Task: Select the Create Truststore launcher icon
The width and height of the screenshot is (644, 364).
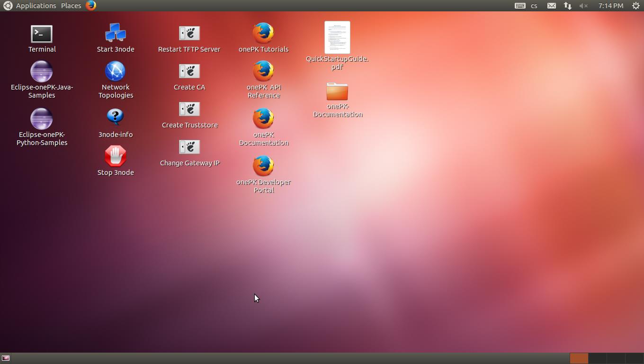Action: [189, 109]
